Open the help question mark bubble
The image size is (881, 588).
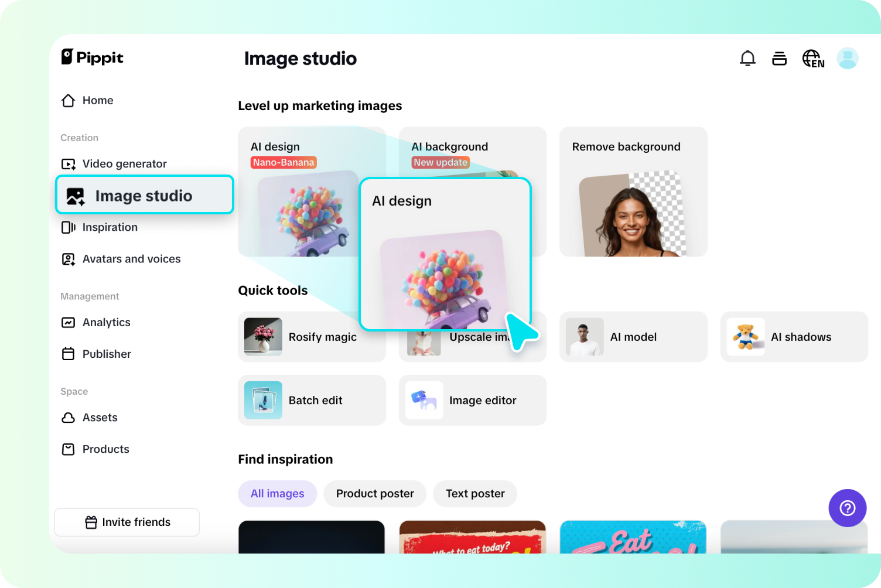(848, 508)
